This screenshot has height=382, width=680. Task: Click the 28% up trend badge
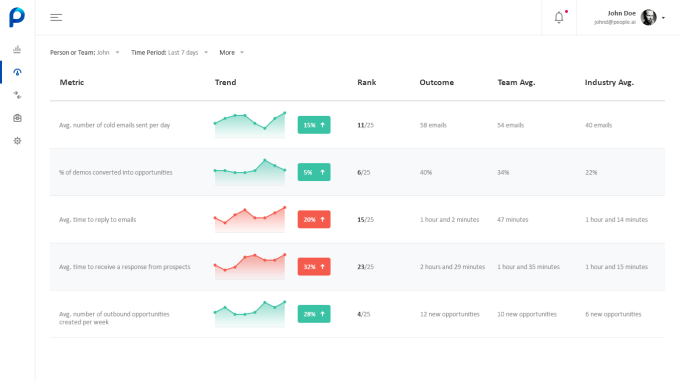click(314, 314)
